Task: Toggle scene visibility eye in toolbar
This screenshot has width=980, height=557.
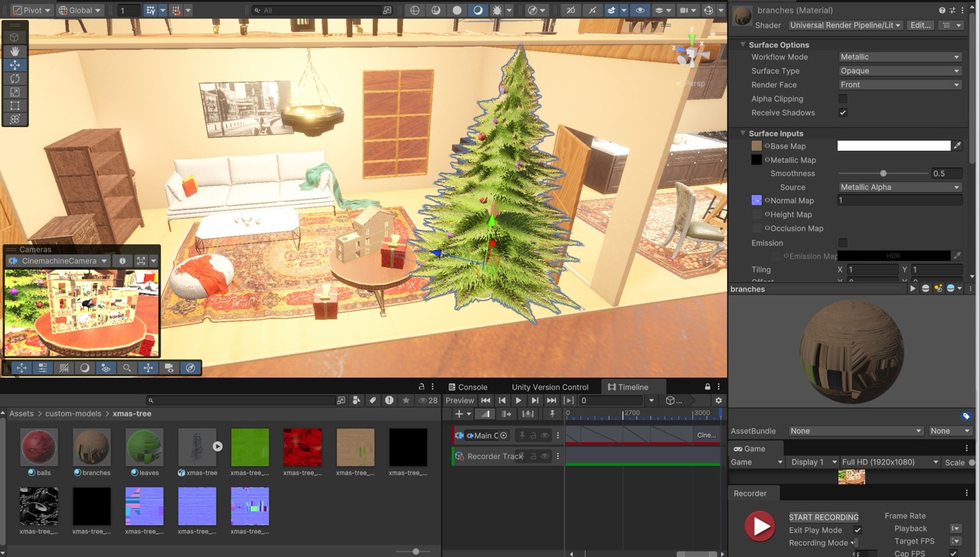Action: (640, 10)
